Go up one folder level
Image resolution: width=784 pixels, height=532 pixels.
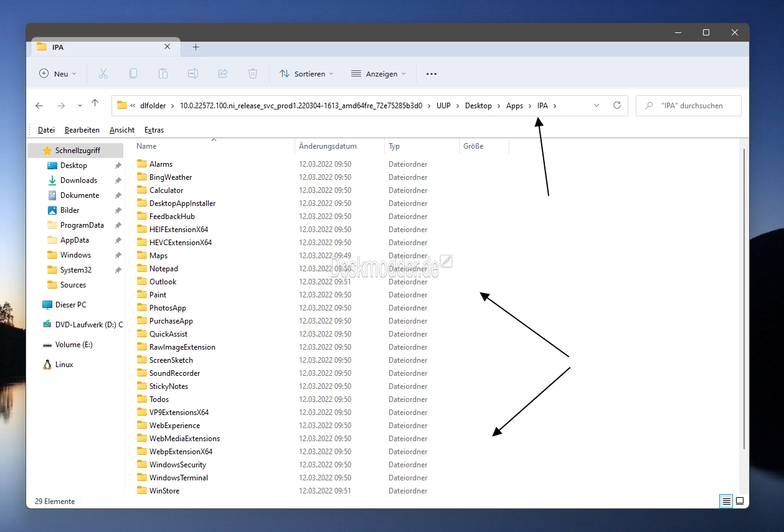tap(95, 103)
